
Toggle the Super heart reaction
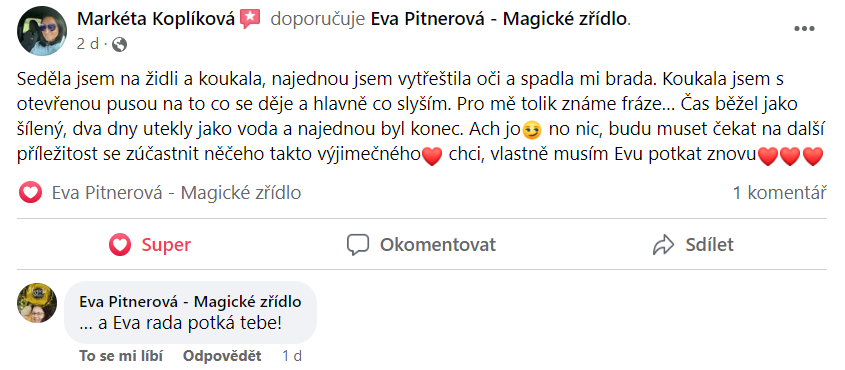[150, 245]
